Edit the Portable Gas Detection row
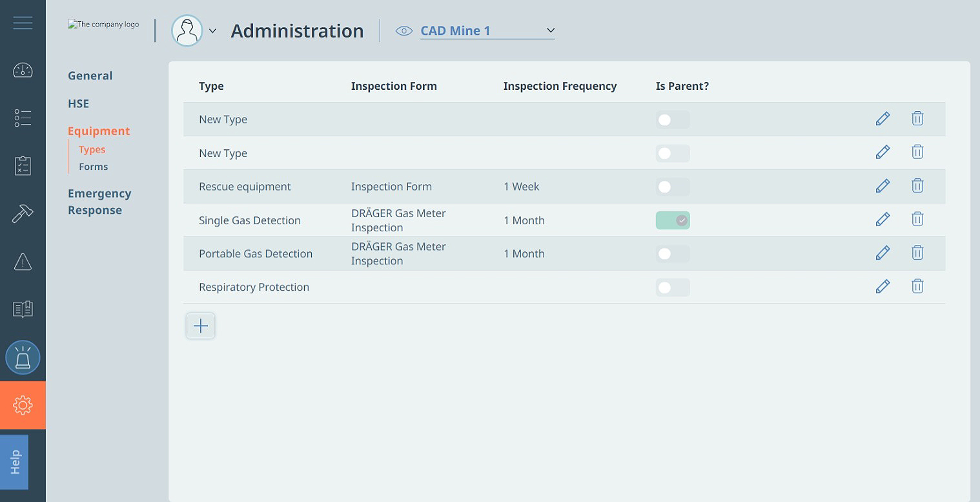980x502 pixels. click(883, 253)
